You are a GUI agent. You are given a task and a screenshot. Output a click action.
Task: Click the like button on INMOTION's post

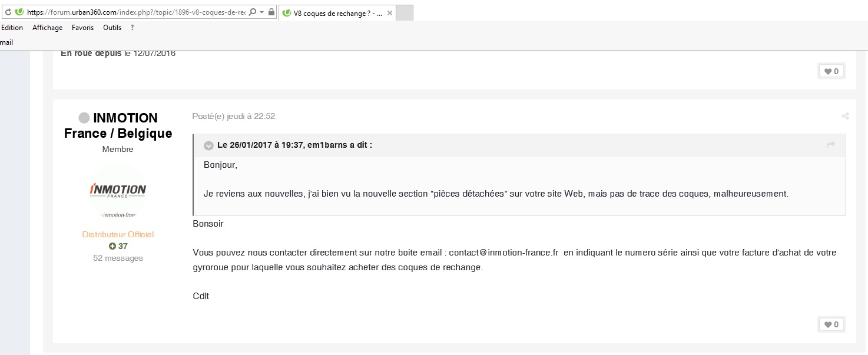click(831, 324)
